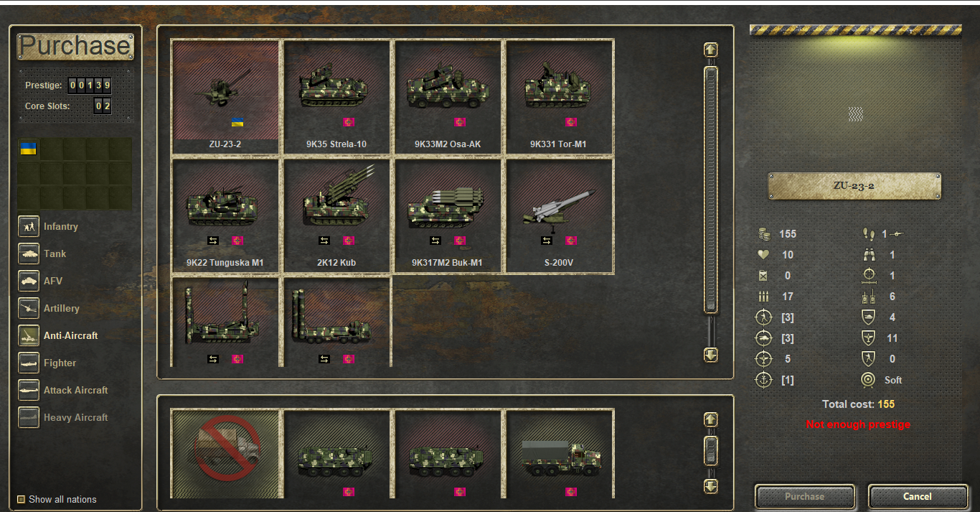Viewport: 980px width, 512px height.
Task: Click the Cancel button
Action: coord(918,496)
